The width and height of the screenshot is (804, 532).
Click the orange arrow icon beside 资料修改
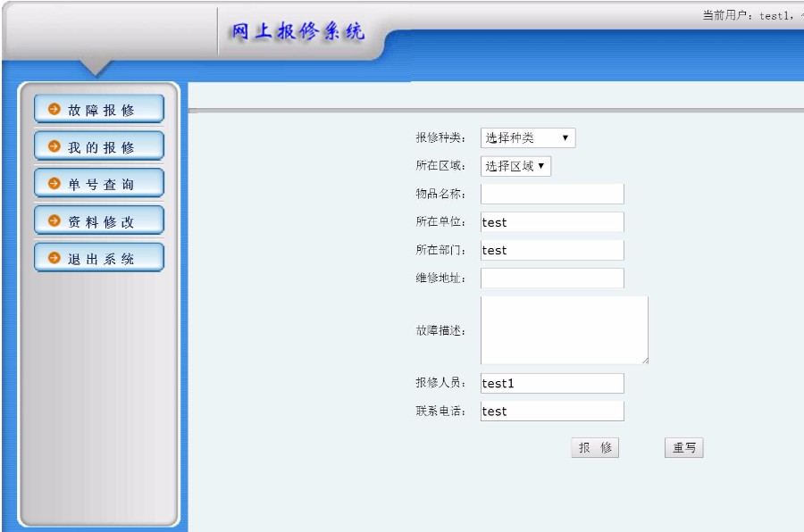54,220
